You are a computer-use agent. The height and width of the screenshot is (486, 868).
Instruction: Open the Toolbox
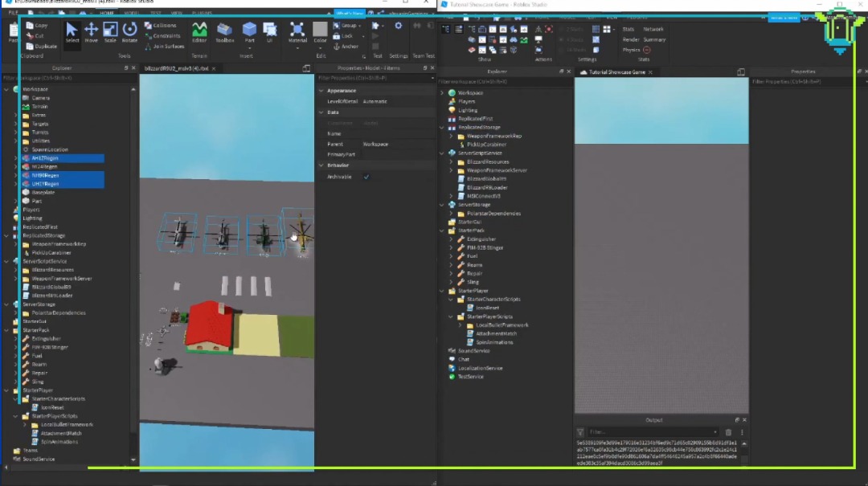click(x=224, y=33)
